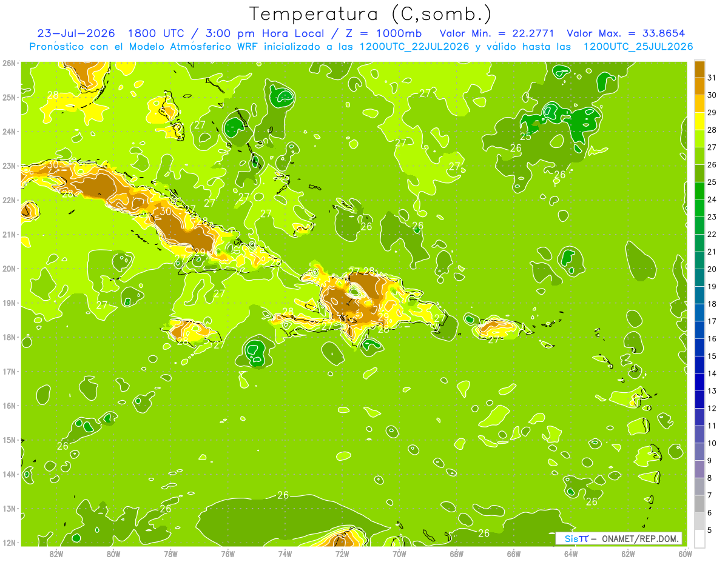
Task: Click the 15N latitude axis label
Action: pos(9,440)
